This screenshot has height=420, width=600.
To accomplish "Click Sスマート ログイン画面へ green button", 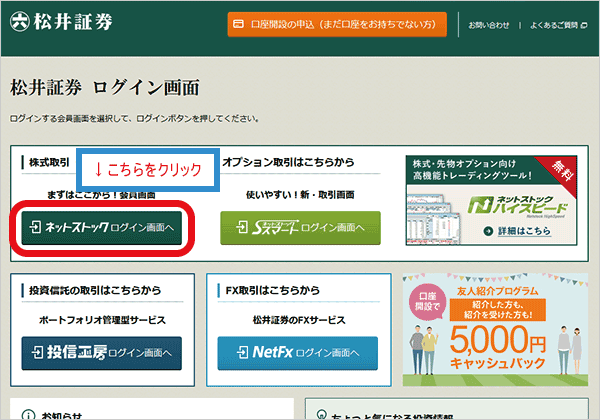I will [x=300, y=228].
